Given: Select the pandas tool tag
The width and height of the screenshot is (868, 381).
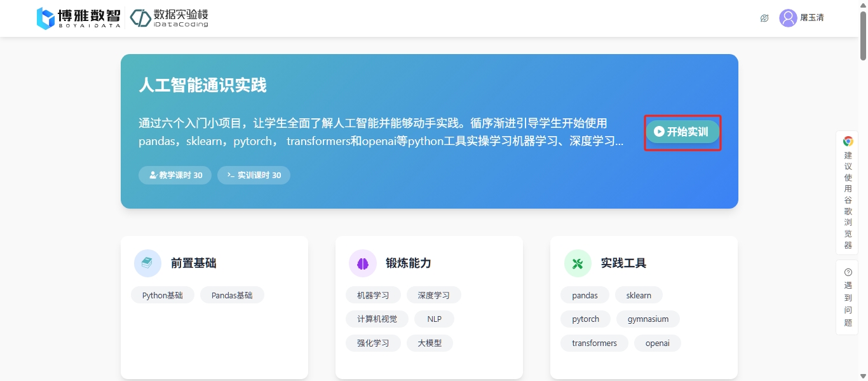Looking at the screenshot, I should tap(585, 295).
